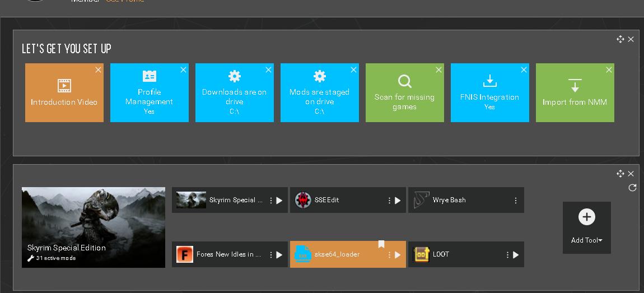
Task: Toggle the FNIS Integration tile
Action: pos(489,92)
